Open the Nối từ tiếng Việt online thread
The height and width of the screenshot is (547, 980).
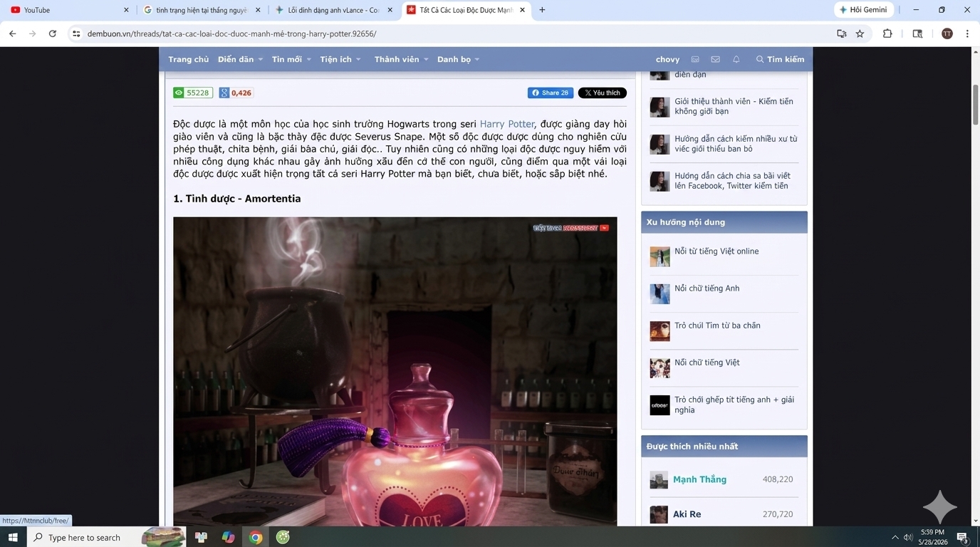click(x=716, y=251)
